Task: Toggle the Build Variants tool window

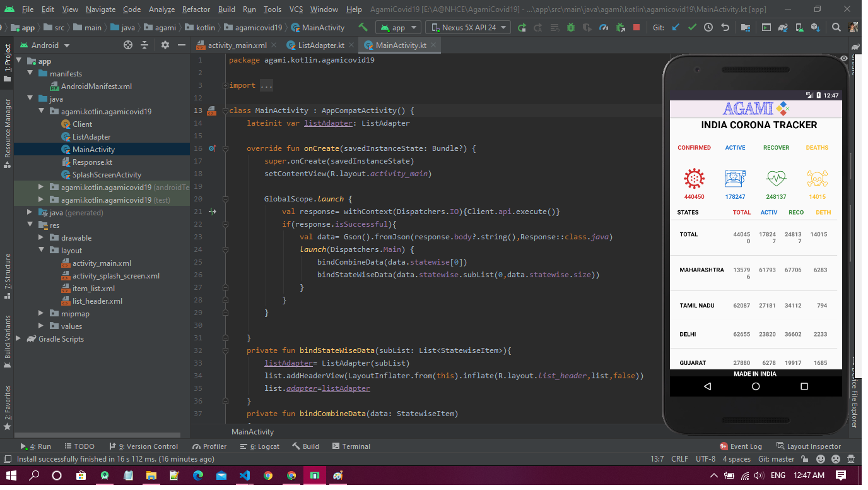Action: [x=8, y=341]
